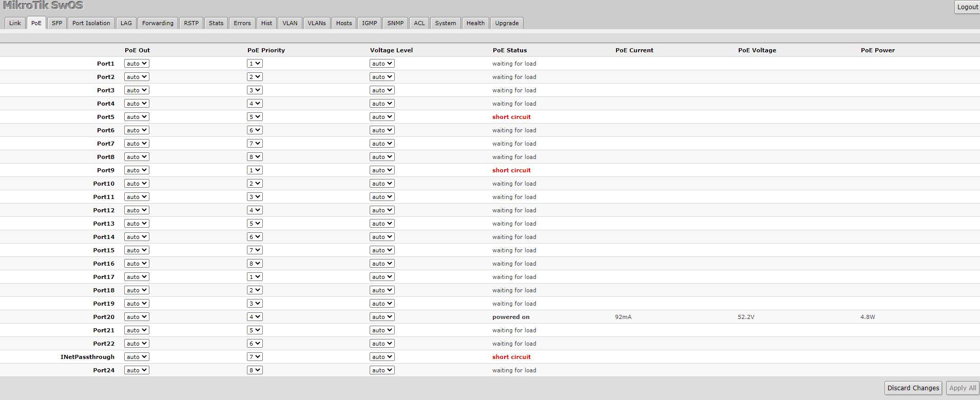Open the Upgrade tab
Viewport: 980px width, 400px height.
click(x=507, y=23)
